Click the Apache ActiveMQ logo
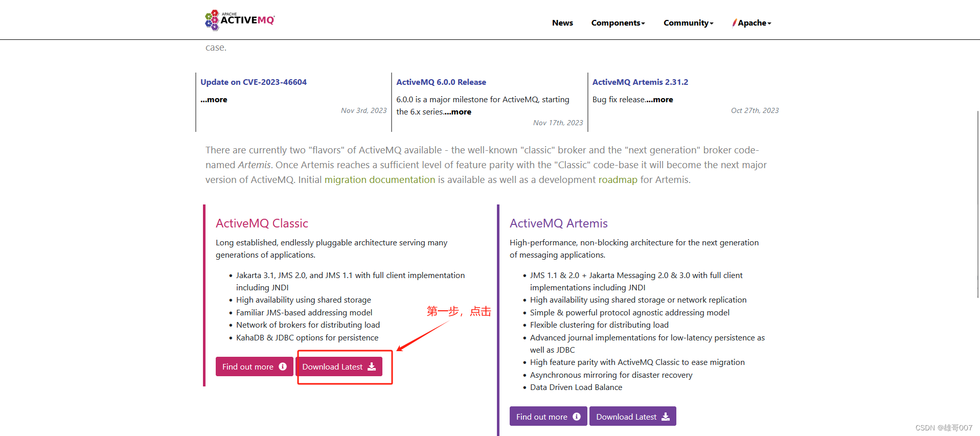980x436 pixels. point(240,20)
